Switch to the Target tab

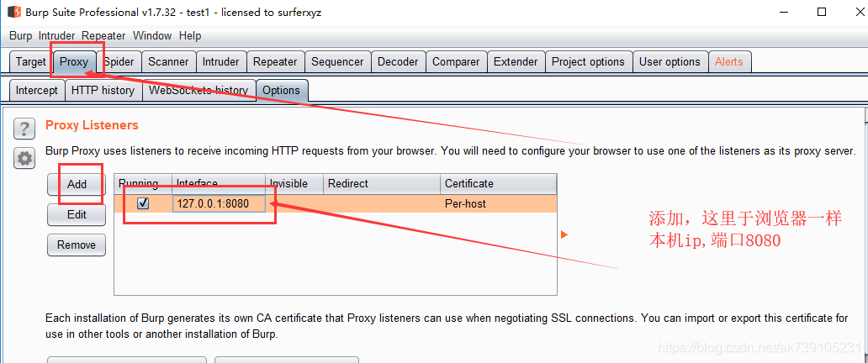coord(30,61)
